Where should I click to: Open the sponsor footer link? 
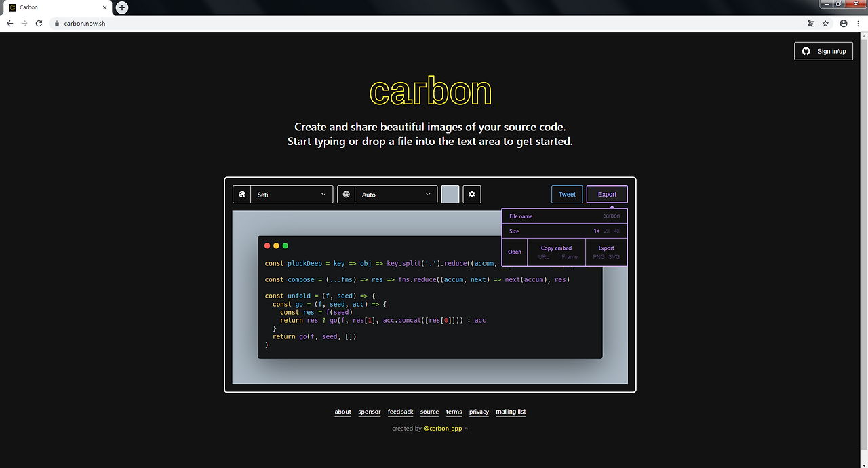[370, 412]
